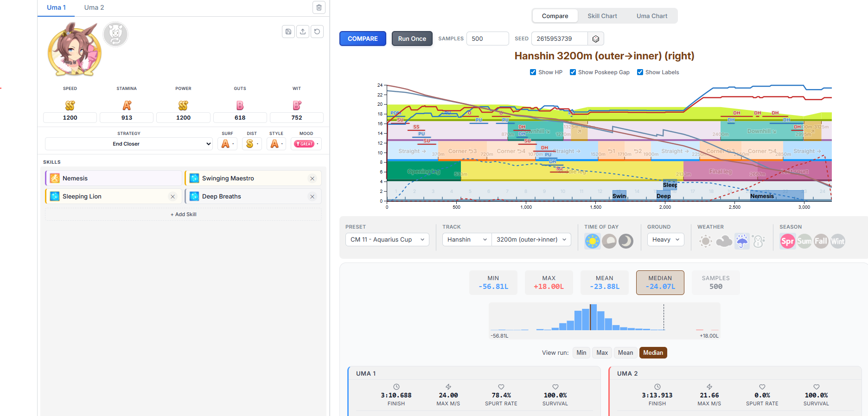Image resolution: width=868 pixels, height=416 pixels.
Task: Click the save floppy disk icon
Action: tap(288, 32)
